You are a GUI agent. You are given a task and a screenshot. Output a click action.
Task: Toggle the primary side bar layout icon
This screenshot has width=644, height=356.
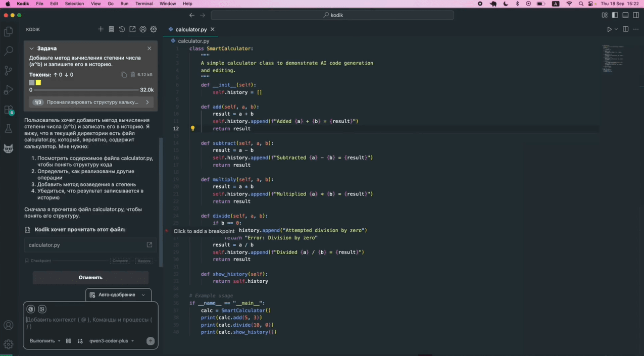coord(615,15)
